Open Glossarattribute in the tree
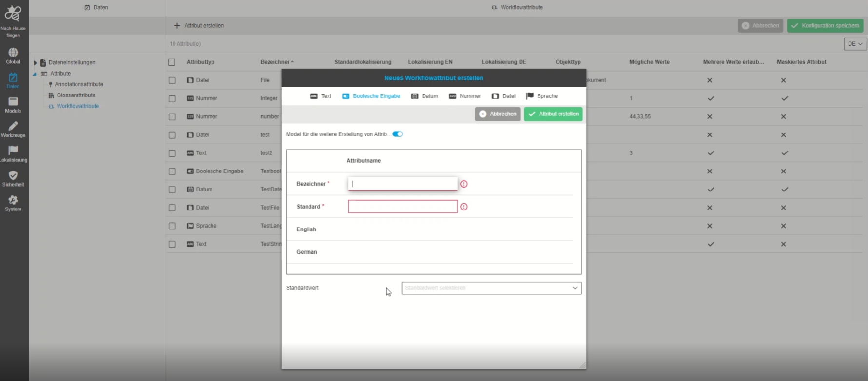This screenshot has width=868, height=381. (x=76, y=95)
